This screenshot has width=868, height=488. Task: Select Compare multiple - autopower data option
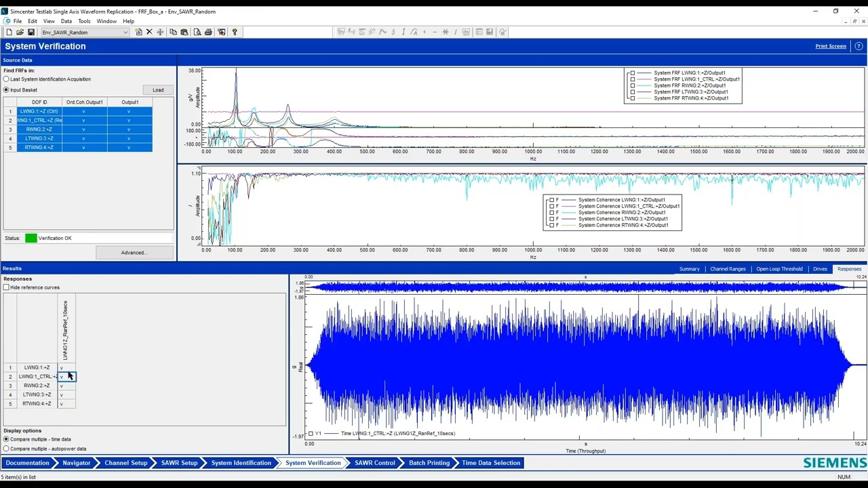[6, 449]
